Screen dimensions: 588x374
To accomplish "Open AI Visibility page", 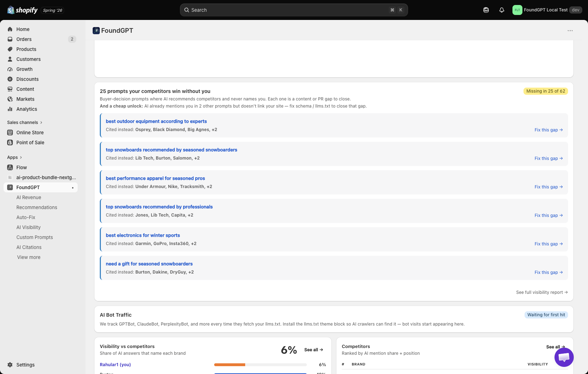I will coord(29,227).
